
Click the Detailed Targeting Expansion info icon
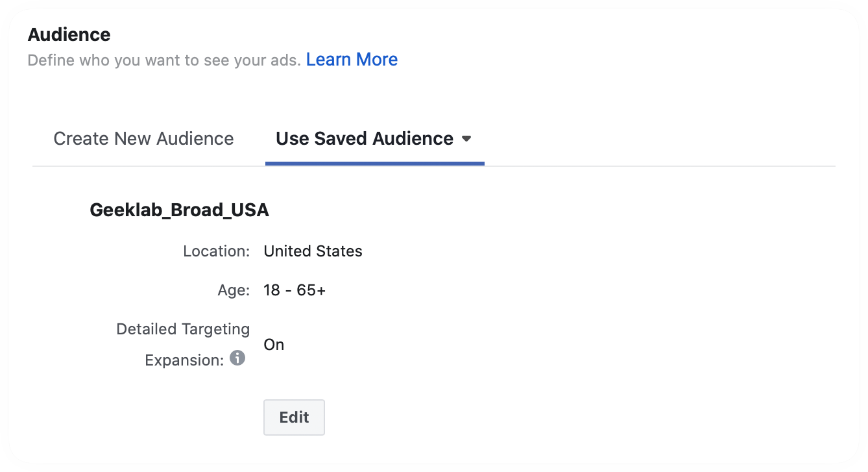click(x=237, y=358)
